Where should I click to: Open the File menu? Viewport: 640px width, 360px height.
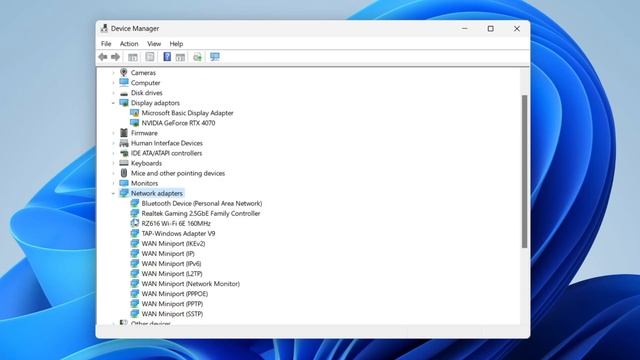pyautogui.click(x=106, y=44)
